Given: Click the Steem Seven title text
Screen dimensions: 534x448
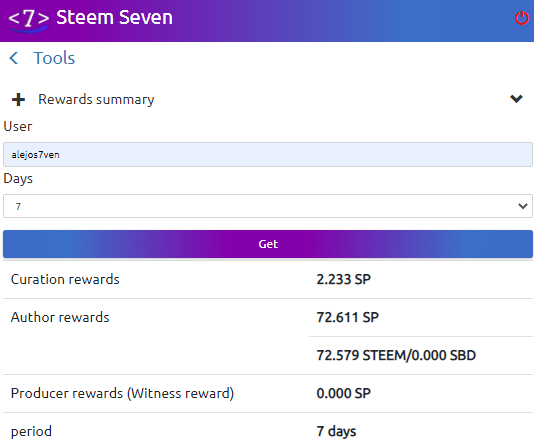Looking at the screenshot, I should [114, 17].
